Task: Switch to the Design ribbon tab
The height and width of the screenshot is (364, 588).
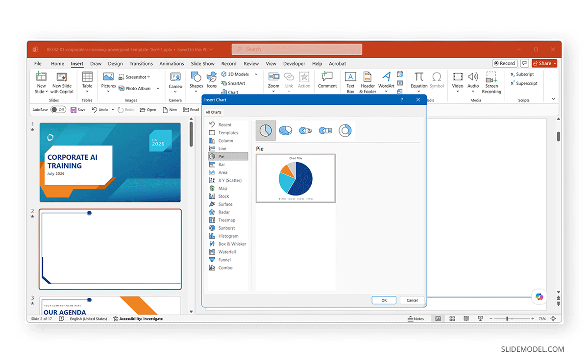Action: [115, 64]
